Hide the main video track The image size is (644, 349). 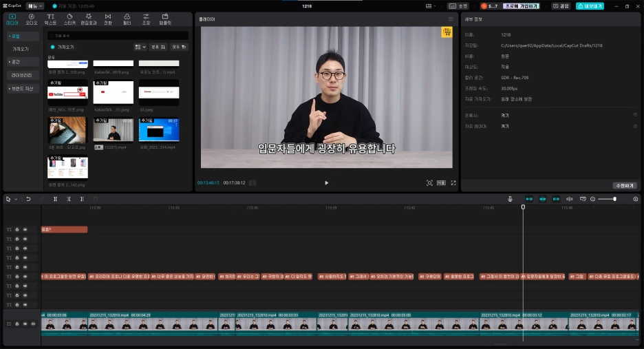25,324
